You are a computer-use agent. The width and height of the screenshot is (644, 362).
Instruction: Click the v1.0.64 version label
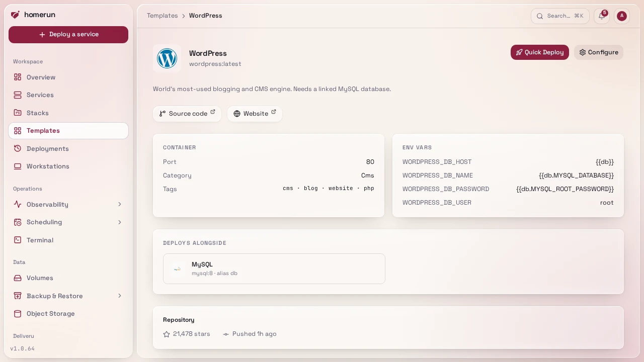coord(23,348)
